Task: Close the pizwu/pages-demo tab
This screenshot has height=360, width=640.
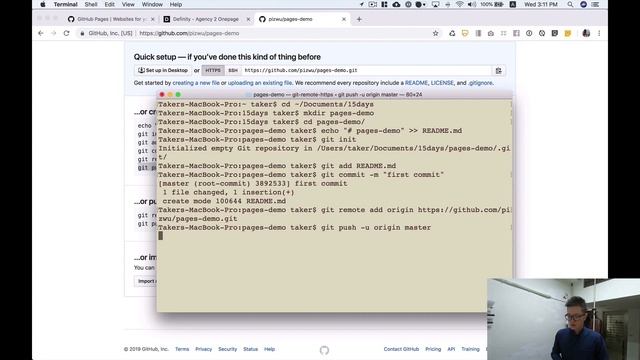Action: click(x=344, y=19)
